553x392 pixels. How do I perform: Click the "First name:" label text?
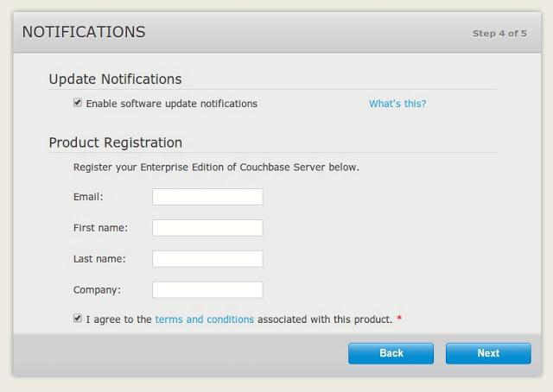pos(100,228)
